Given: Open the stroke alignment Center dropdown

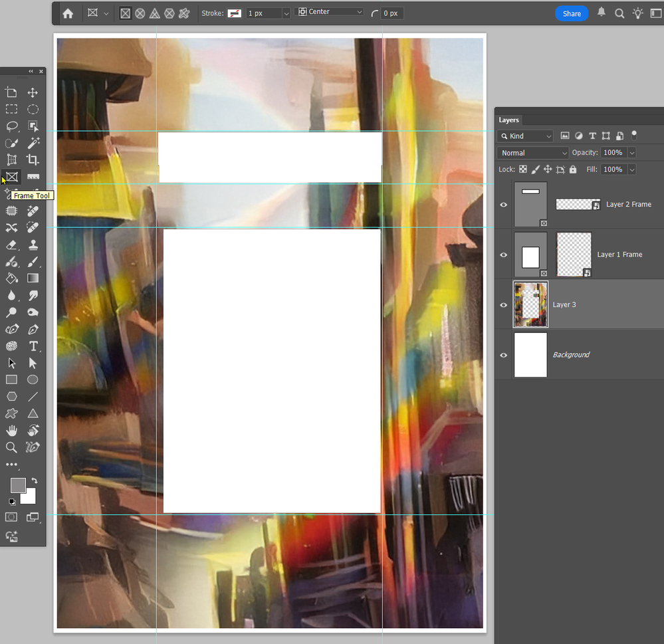Looking at the screenshot, I should [330, 12].
